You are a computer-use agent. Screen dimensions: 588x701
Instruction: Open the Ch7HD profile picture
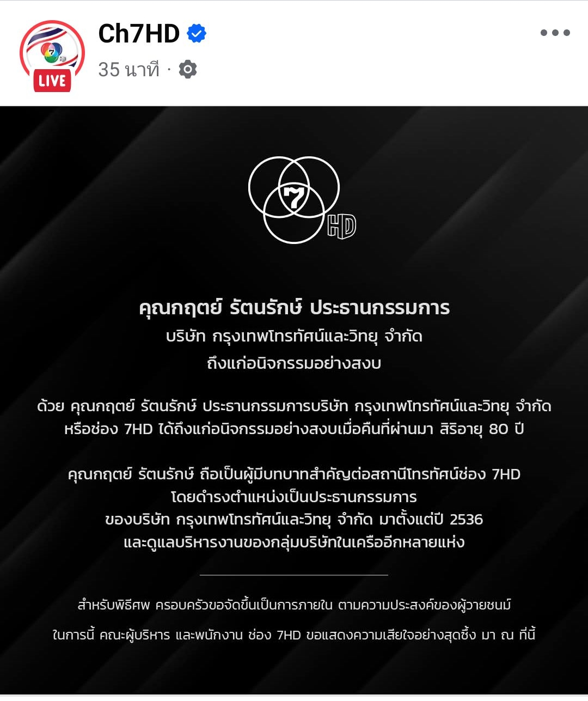coord(52,56)
